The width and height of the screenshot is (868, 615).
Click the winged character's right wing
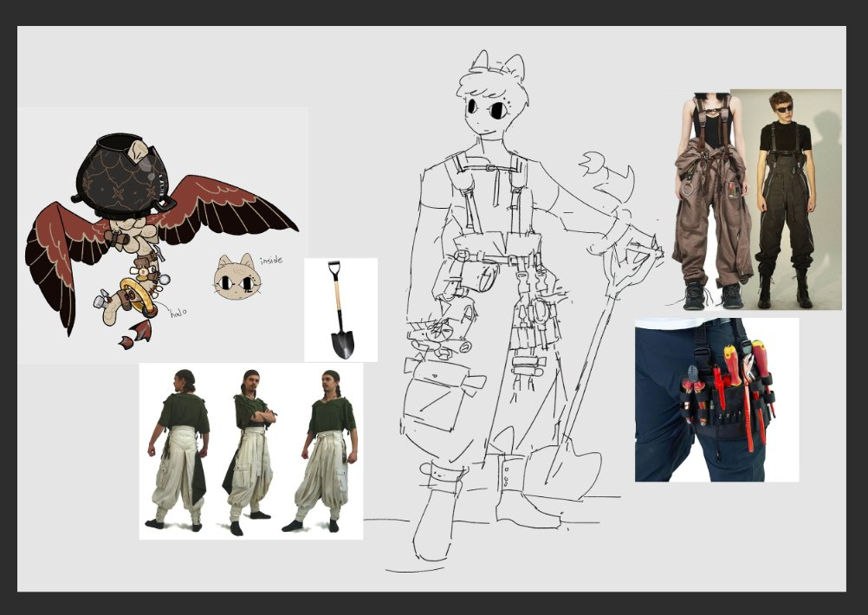coord(230,208)
